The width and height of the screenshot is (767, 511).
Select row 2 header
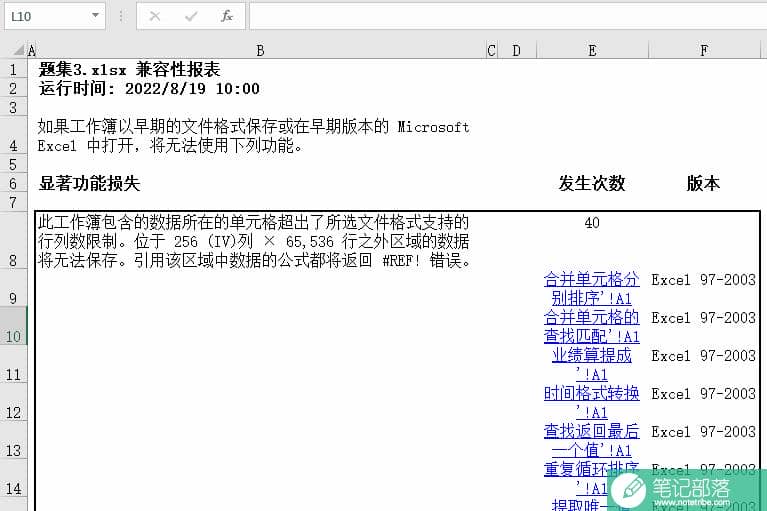point(13,89)
